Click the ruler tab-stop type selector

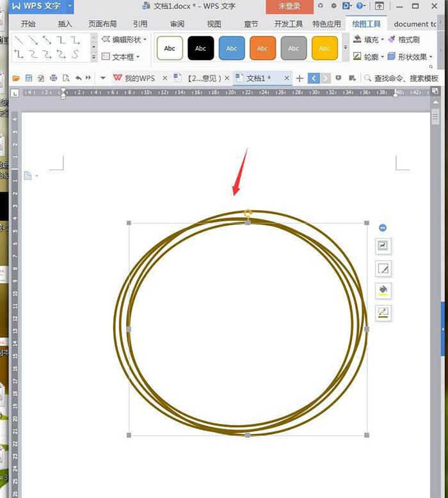pos(15,93)
